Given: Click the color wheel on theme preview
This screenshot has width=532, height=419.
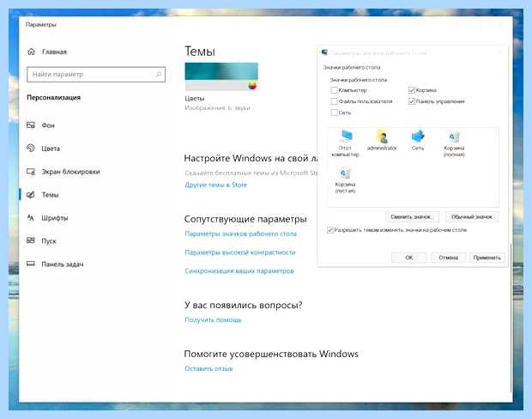Looking at the screenshot, I should (x=252, y=86).
